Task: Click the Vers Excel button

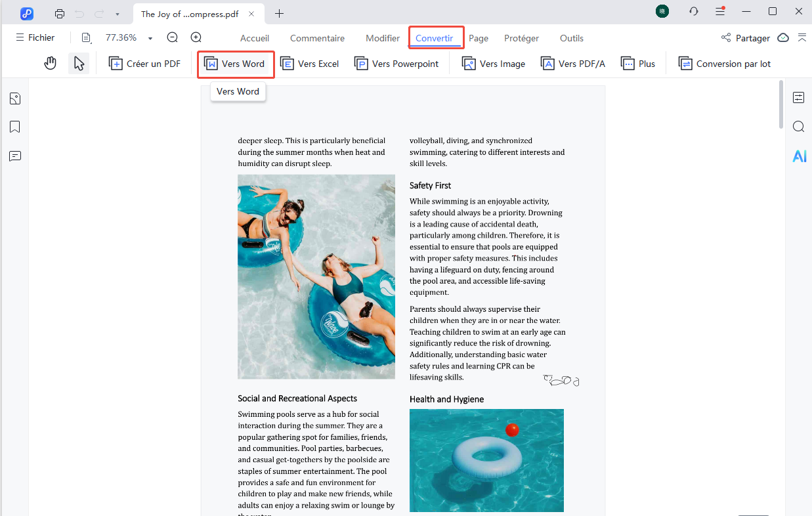Action: click(310, 64)
